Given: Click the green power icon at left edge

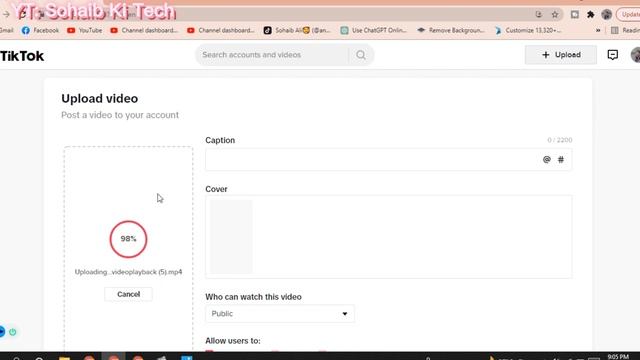Looking at the screenshot, I should pos(13,332).
